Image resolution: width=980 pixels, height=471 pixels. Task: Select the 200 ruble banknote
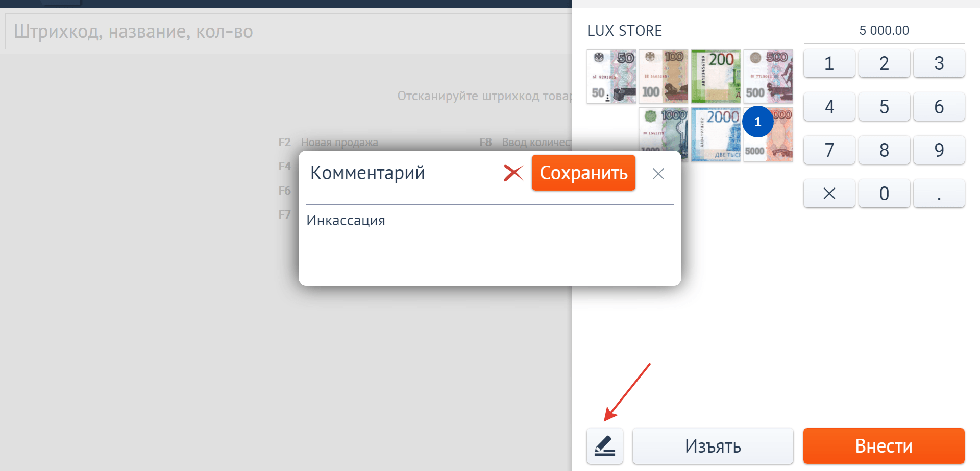pyautogui.click(x=716, y=76)
